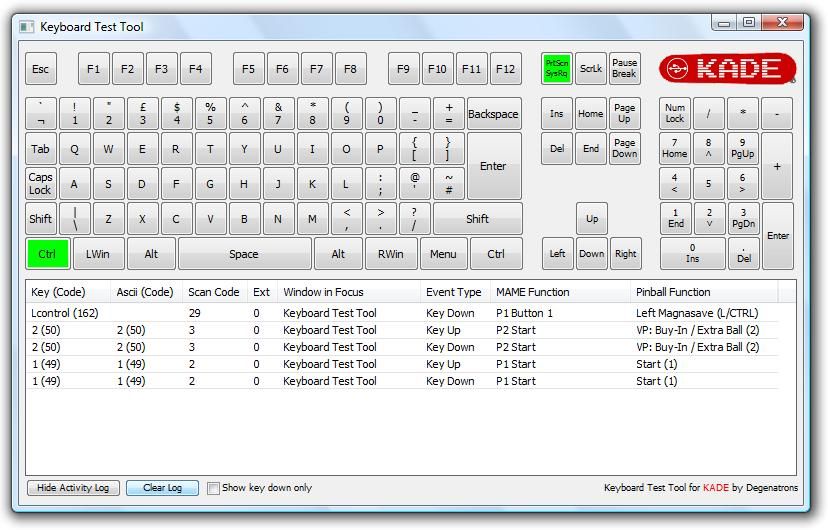Click the main Enter key

pyautogui.click(x=493, y=166)
